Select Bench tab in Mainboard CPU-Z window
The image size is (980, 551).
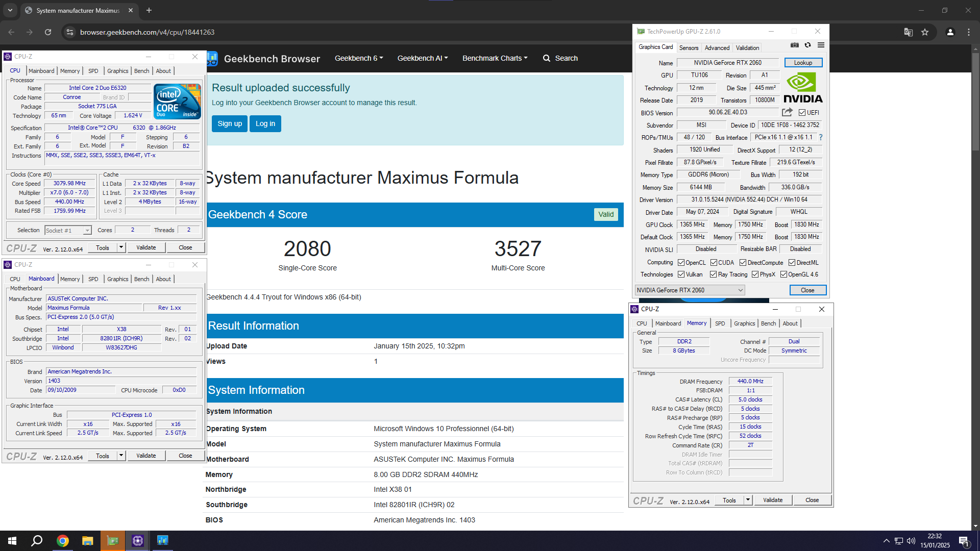(x=141, y=279)
